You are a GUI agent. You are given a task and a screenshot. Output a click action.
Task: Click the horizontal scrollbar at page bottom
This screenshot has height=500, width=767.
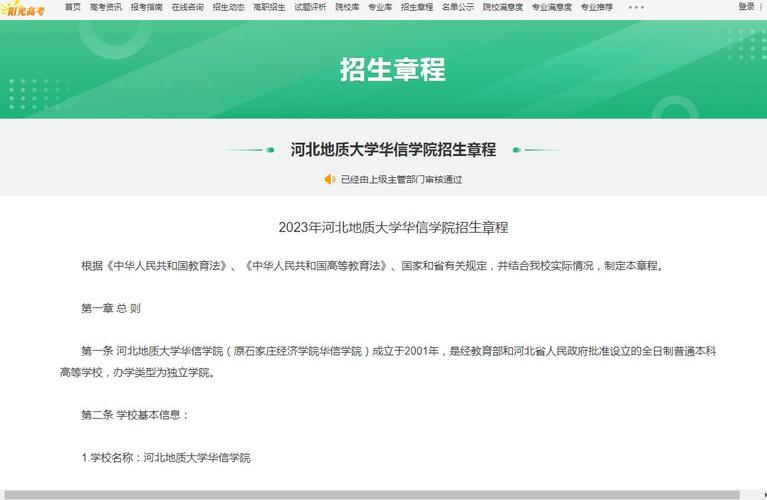pyautogui.click(x=372, y=495)
